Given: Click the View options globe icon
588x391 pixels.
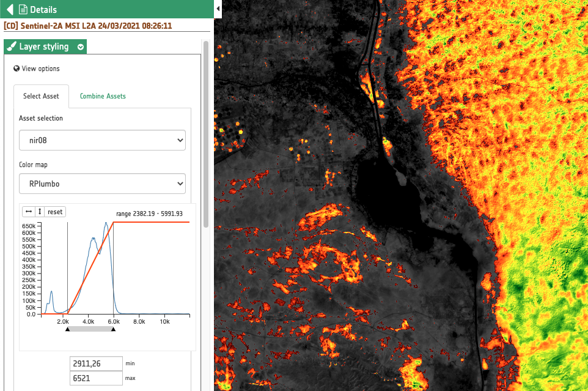Looking at the screenshot, I should click(17, 69).
